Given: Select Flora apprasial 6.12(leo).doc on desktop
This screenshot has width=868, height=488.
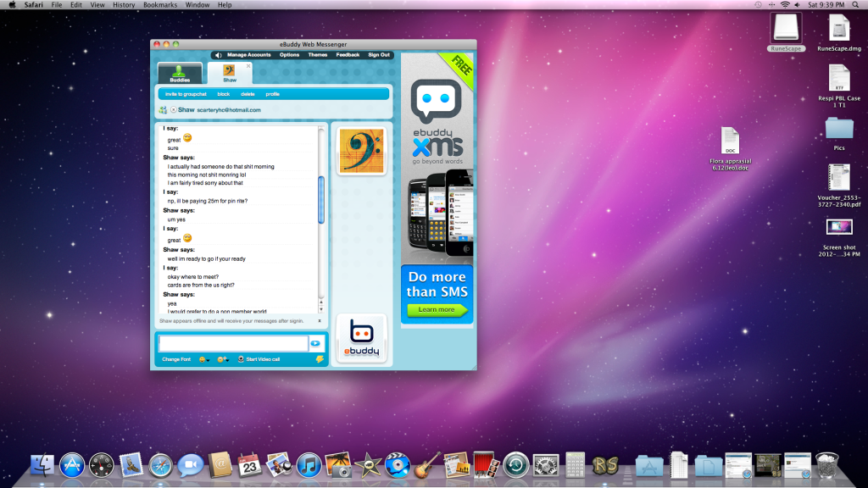Looking at the screenshot, I should coord(730,149).
